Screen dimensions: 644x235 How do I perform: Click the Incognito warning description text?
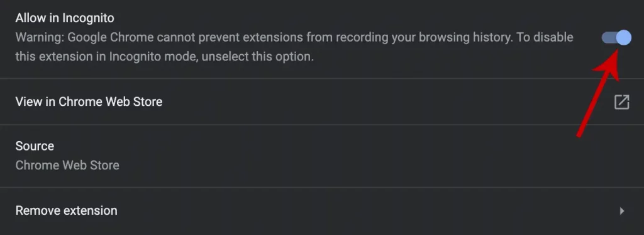[294, 47]
